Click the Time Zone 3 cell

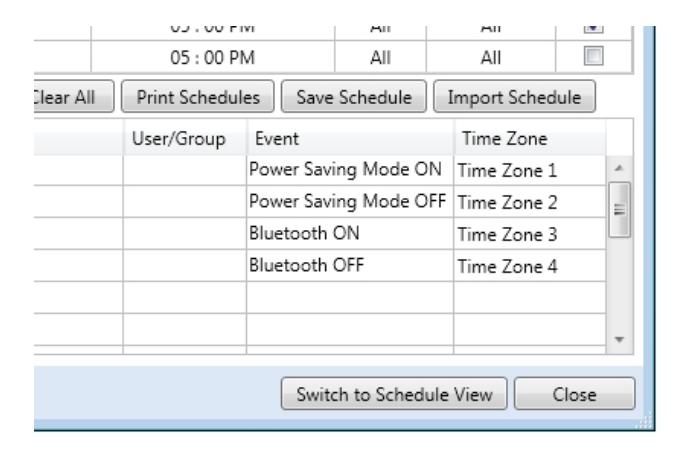[530, 234]
